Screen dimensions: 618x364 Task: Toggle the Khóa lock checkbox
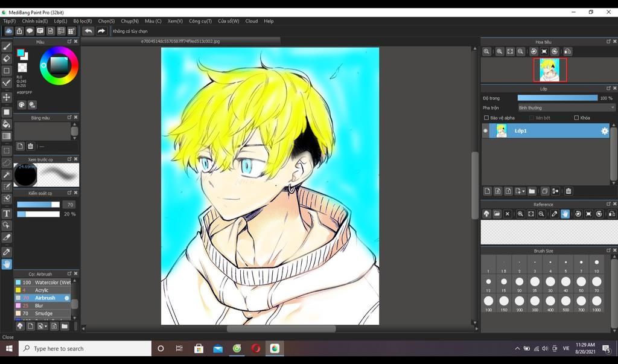click(x=576, y=118)
